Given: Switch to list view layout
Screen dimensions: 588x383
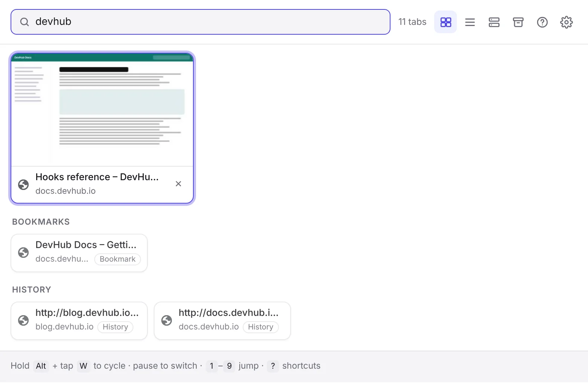Looking at the screenshot, I should point(470,22).
